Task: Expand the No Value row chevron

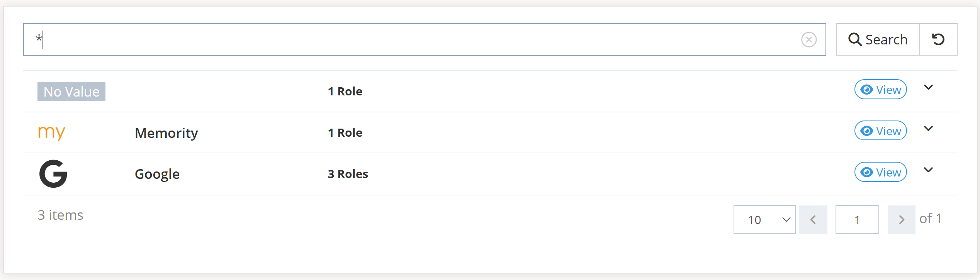Action: coord(928,87)
